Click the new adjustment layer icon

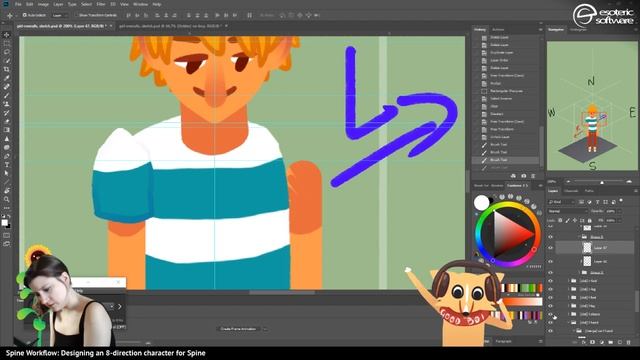coord(602,342)
